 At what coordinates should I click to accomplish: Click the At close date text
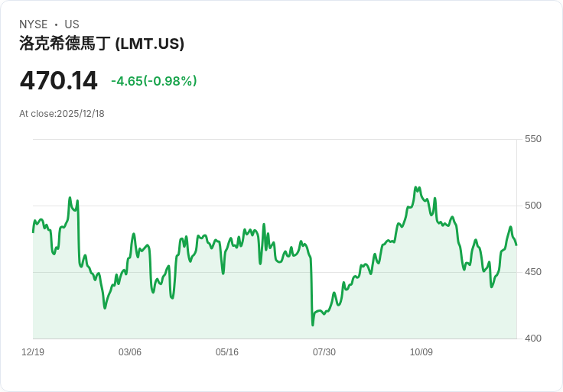click(62, 114)
